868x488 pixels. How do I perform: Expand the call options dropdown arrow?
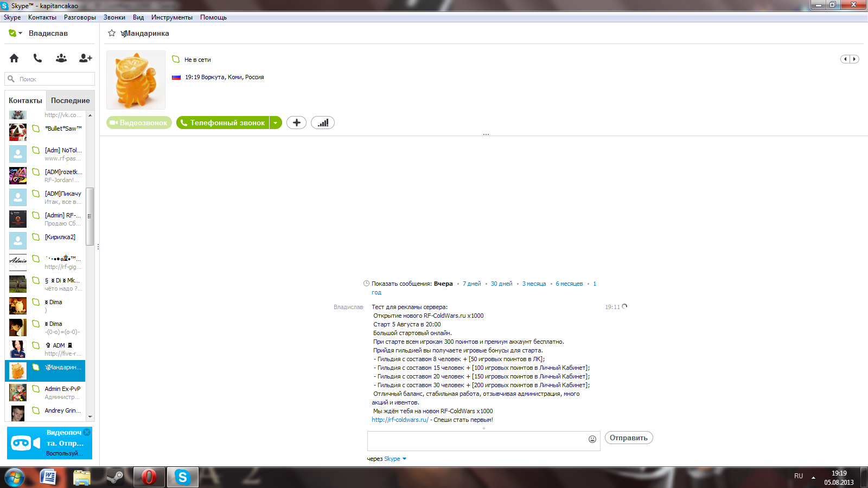(276, 123)
